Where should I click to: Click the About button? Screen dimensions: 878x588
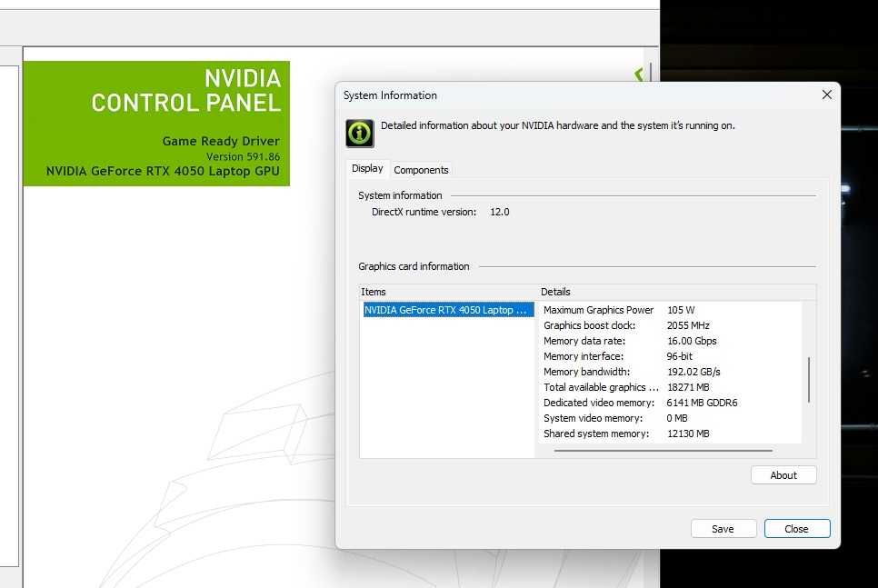tap(783, 475)
